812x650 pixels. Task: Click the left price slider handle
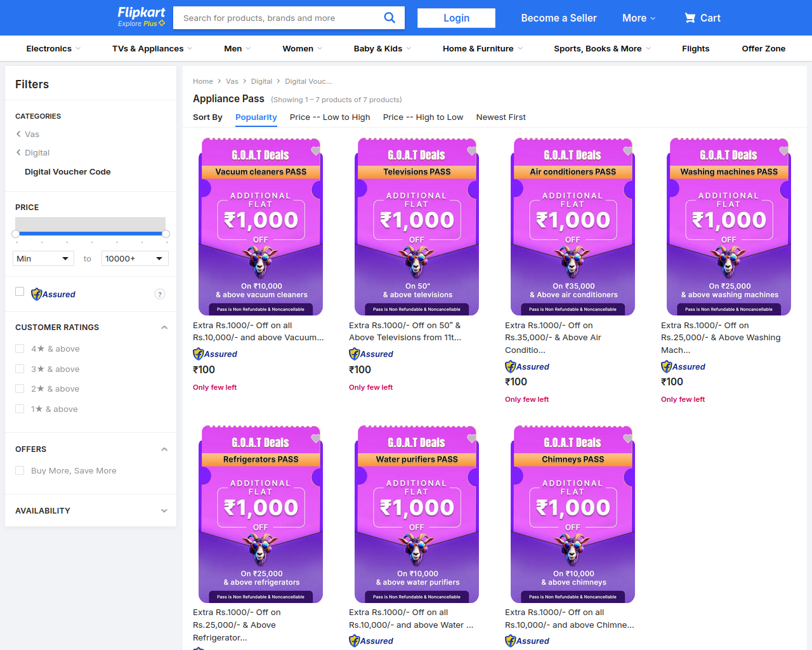(x=15, y=234)
